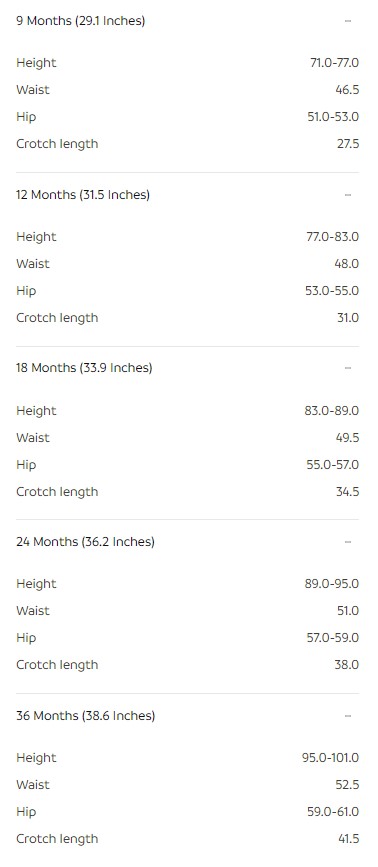Collapse the 12 Months section minus icon
This screenshot has height=867, width=378.
point(348,195)
